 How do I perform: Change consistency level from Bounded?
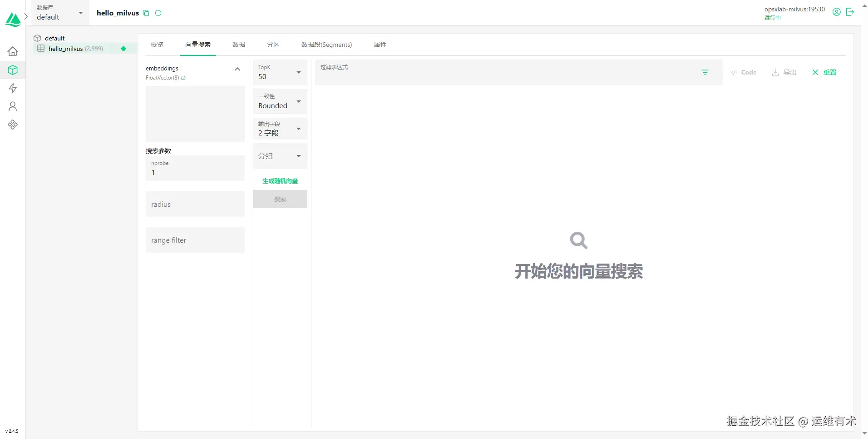[298, 101]
